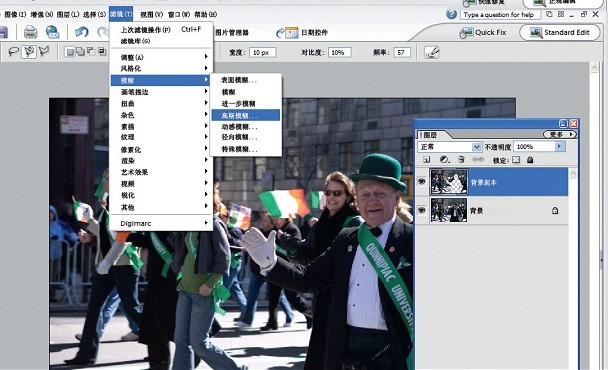
Task: Click the email globe icon in toolbar
Action: (x=52, y=32)
